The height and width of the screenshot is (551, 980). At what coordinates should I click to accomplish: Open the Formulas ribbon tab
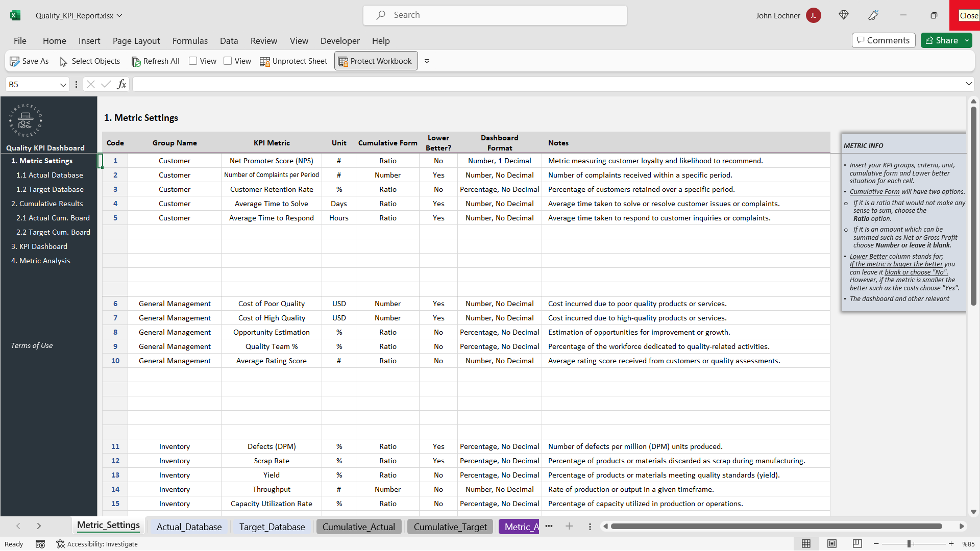coord(190,41)
